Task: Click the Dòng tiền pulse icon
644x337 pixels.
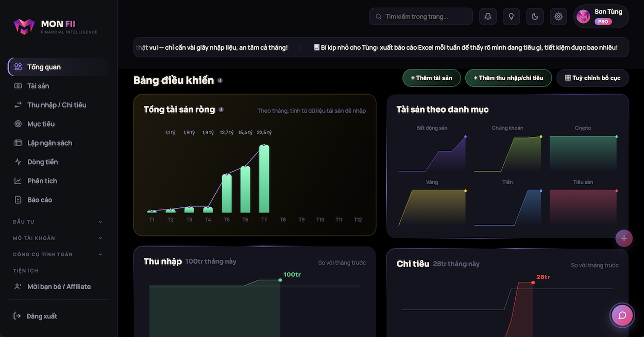Action: 18,162
